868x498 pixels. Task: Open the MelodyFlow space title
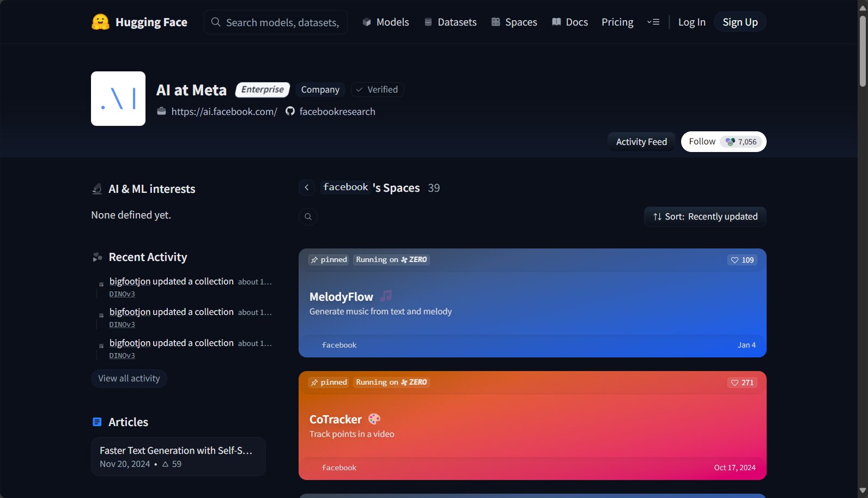coord(341,297)
